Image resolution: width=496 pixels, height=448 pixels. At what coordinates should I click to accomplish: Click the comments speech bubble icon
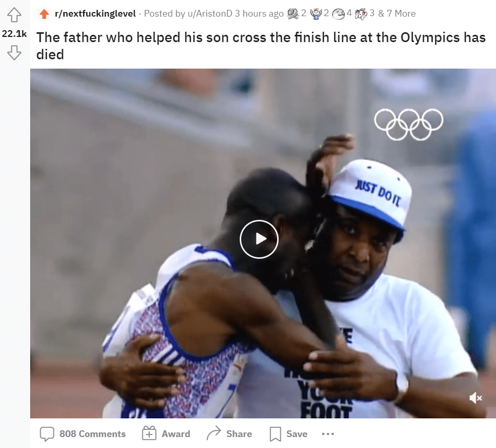[x=47, y=434]
